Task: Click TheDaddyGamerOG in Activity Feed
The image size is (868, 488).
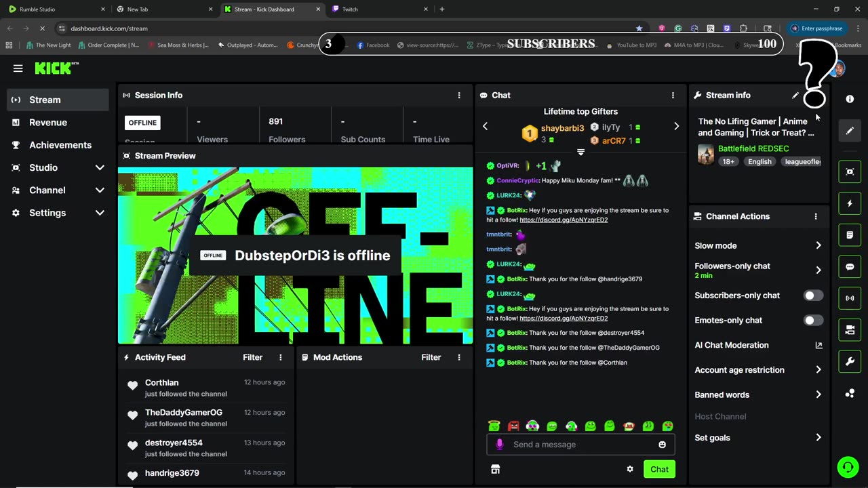Action: [x=183, y=412]
